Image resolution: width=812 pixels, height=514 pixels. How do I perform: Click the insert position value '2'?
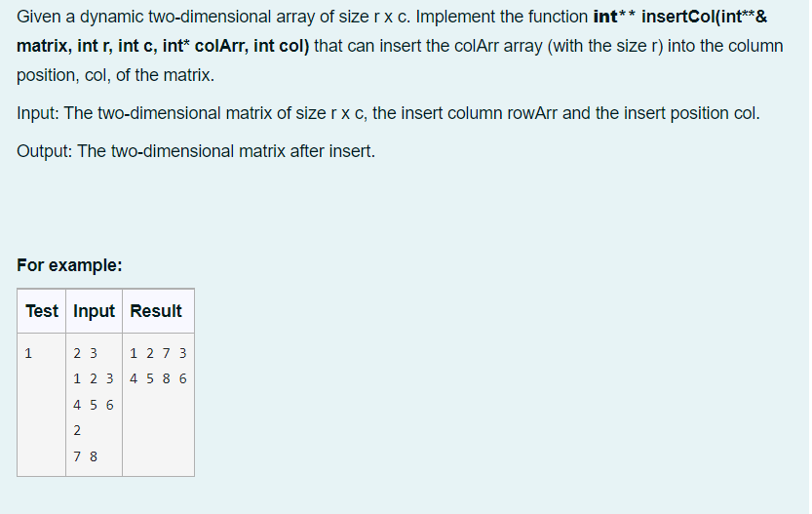coord(77,430)
